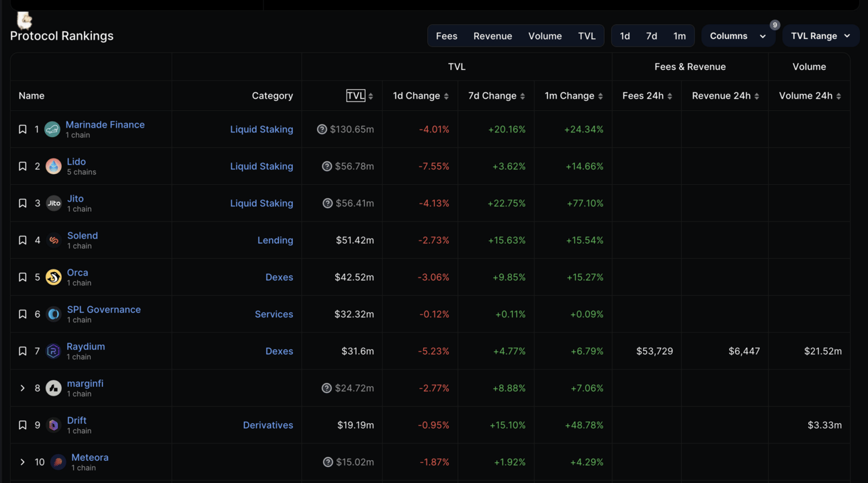Sort by Fees 24h
868x483 pixels.
(x=669, y=96)
